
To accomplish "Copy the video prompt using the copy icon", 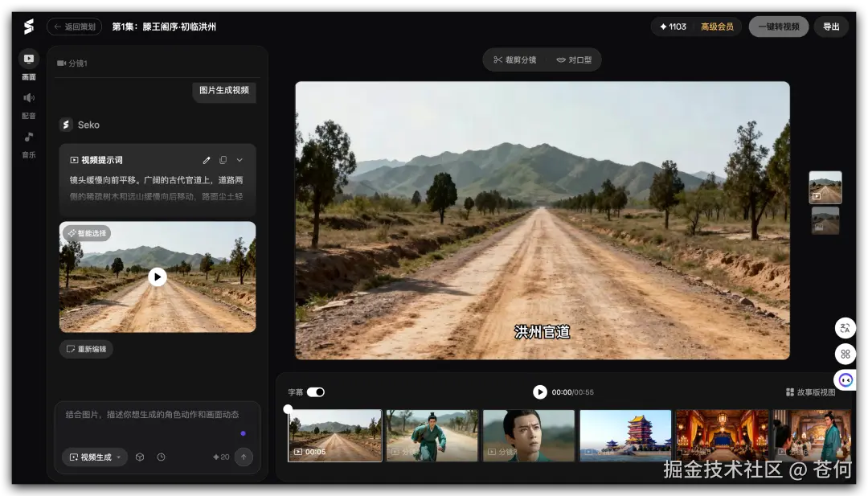I will point(223,160).
